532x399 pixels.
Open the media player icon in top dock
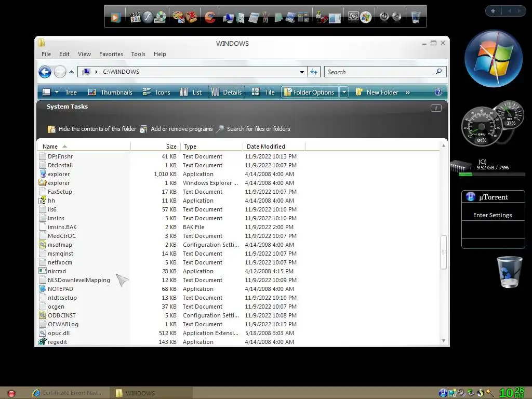[x=115, y=17]
